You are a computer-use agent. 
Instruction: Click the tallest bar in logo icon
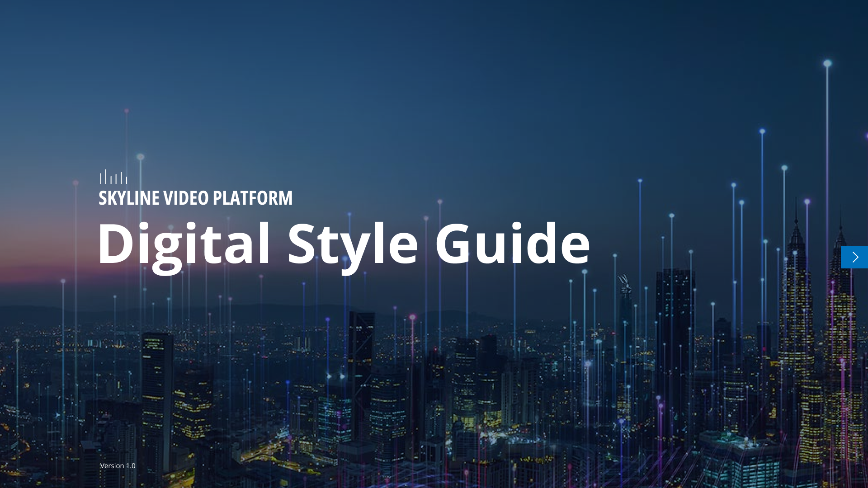click(106, 176)
